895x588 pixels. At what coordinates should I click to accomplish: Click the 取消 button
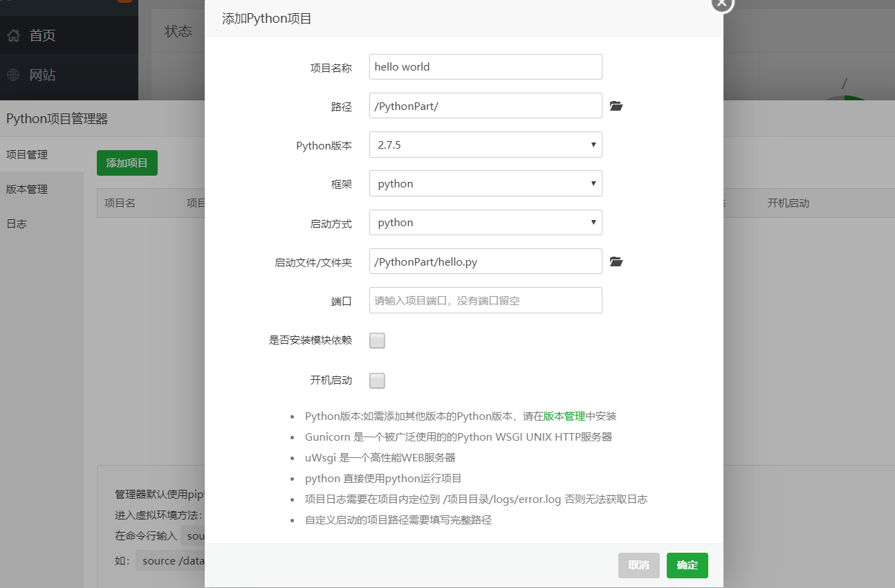click(639, 565)
